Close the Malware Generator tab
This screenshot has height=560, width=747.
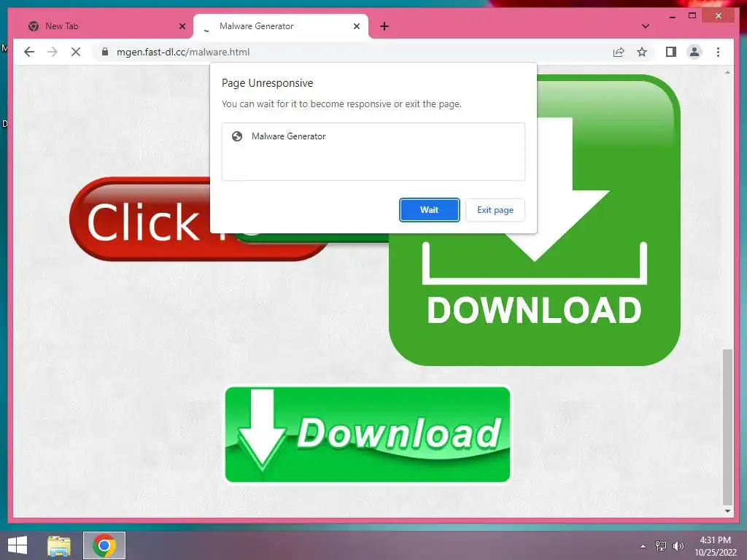coord(356,26)
